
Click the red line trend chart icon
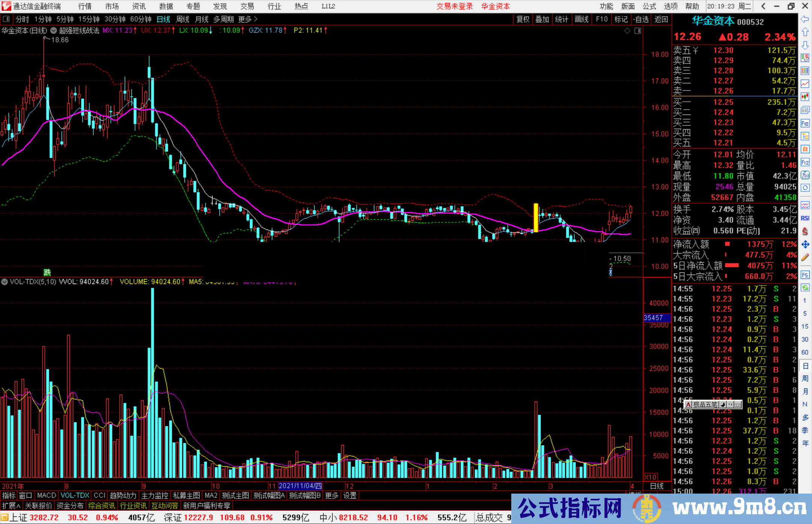point(805,83)
